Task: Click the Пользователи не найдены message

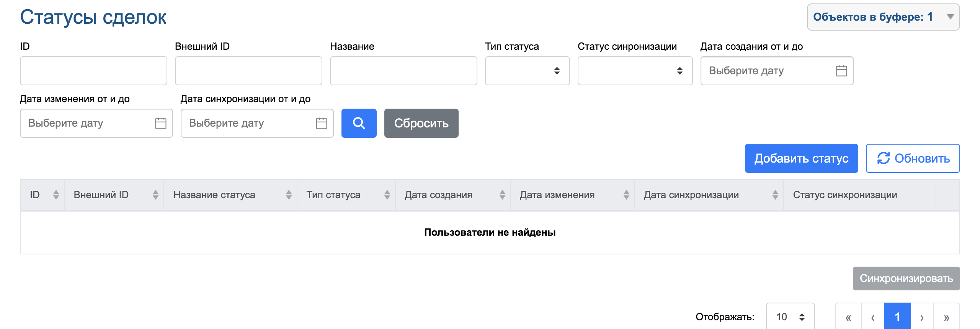Action: point(490,232)
